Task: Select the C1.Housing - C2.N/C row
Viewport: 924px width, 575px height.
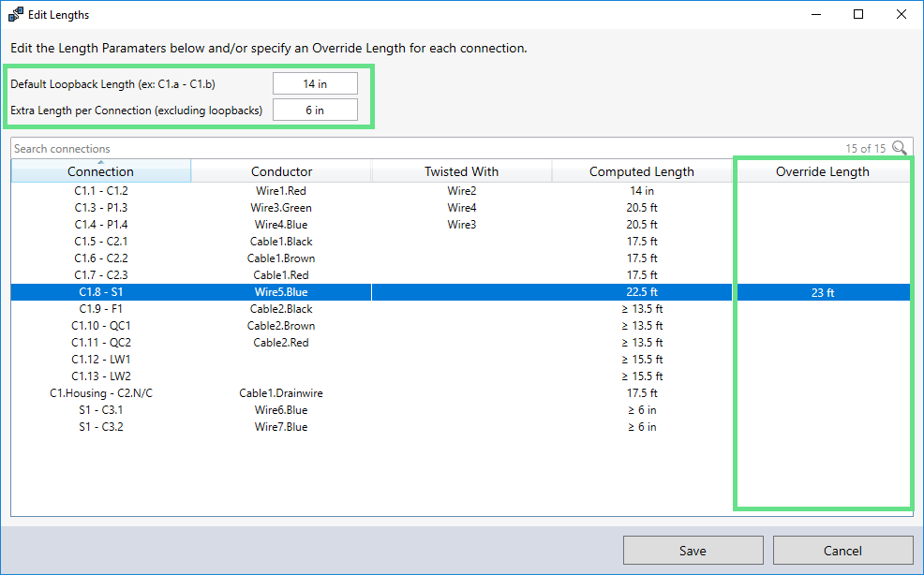Action: (x=100, y=393)
